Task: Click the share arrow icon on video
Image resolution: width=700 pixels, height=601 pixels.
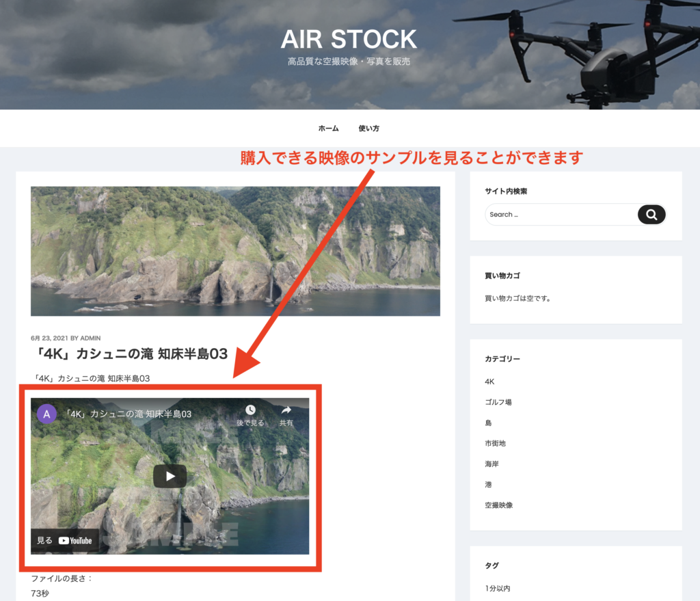Action: tap(286, 410)
